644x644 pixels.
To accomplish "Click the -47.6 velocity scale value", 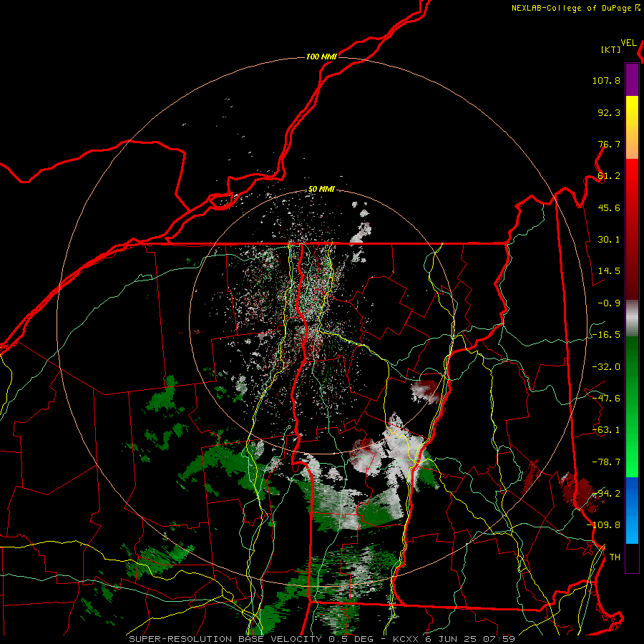I will pos(606,399).
